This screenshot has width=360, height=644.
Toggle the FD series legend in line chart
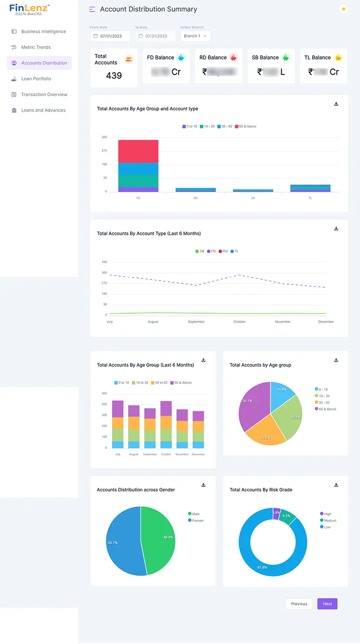[211, 251]
